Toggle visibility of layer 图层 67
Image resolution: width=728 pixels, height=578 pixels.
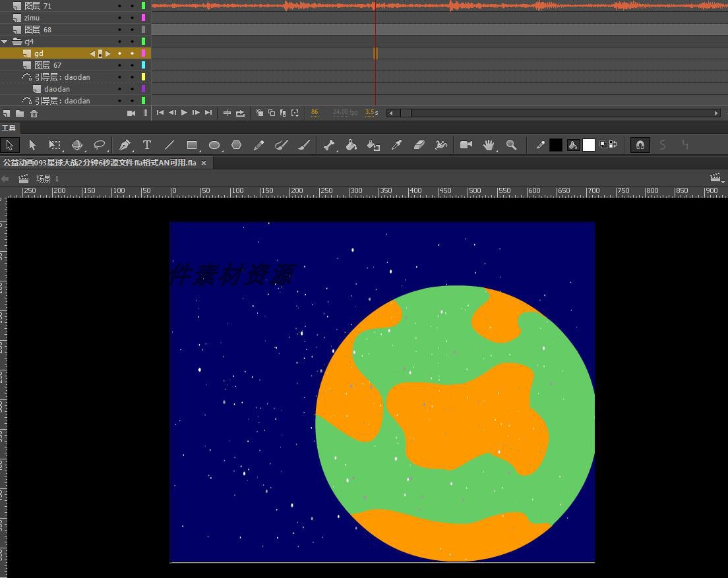pyautogui.click(x=120, y=65)
